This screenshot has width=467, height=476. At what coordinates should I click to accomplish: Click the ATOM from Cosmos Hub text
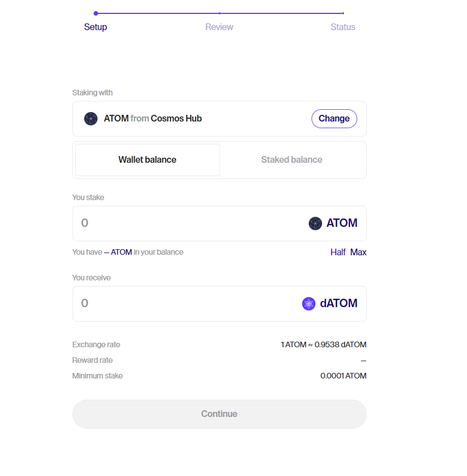point(153,118)
